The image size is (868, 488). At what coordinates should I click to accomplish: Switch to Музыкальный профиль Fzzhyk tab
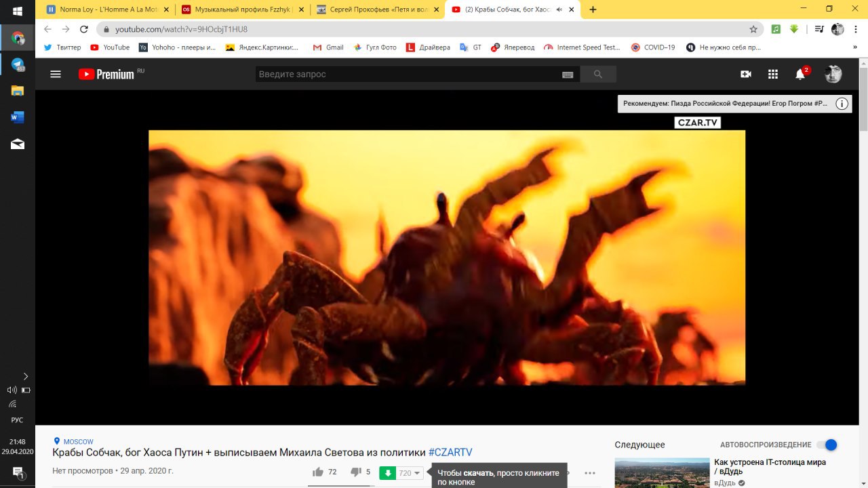coord(243,9)
